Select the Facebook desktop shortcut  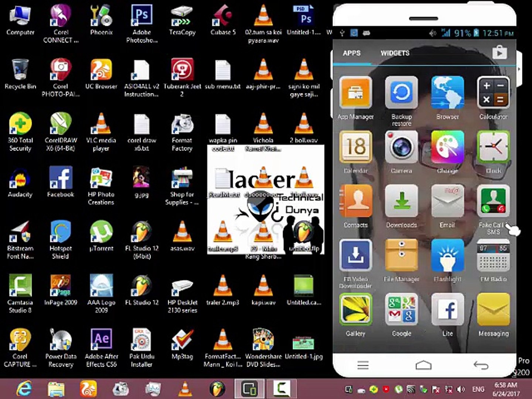[x=61, y=182]
